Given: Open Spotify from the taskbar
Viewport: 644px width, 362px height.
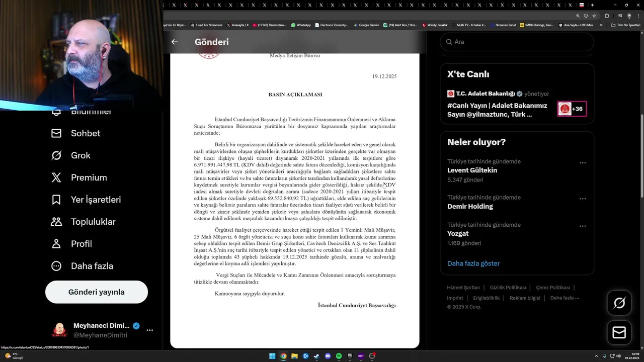Looking at the screenshot, I should 339,356.
